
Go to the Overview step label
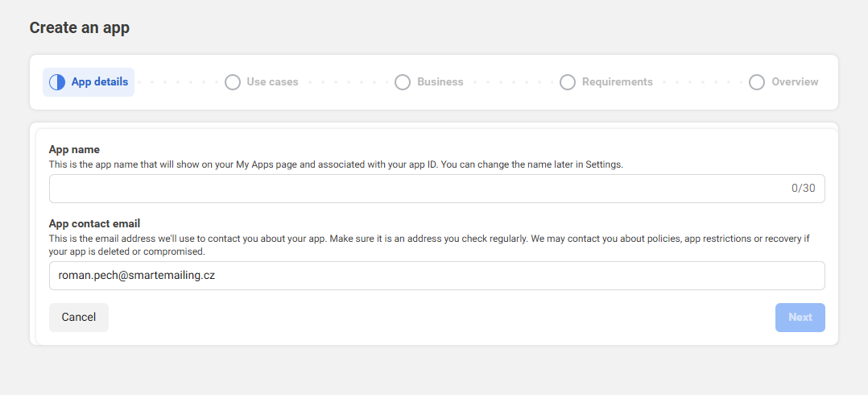pos(795,82)
